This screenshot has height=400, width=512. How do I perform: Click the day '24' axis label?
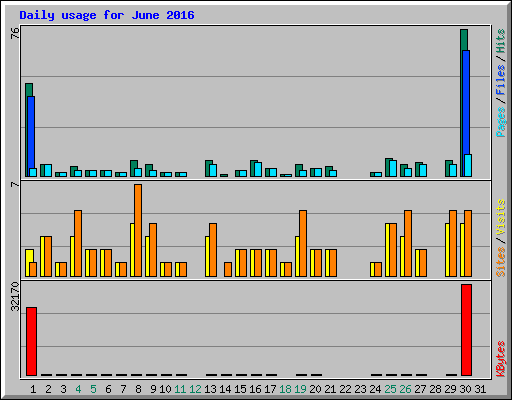(375, 389)
